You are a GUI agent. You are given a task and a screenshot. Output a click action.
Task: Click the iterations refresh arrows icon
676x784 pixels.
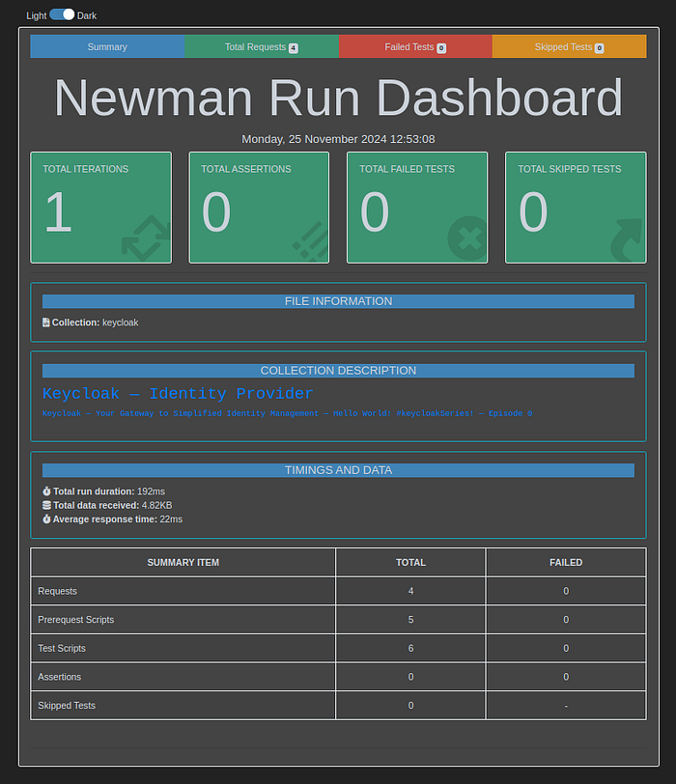[146, 238]
